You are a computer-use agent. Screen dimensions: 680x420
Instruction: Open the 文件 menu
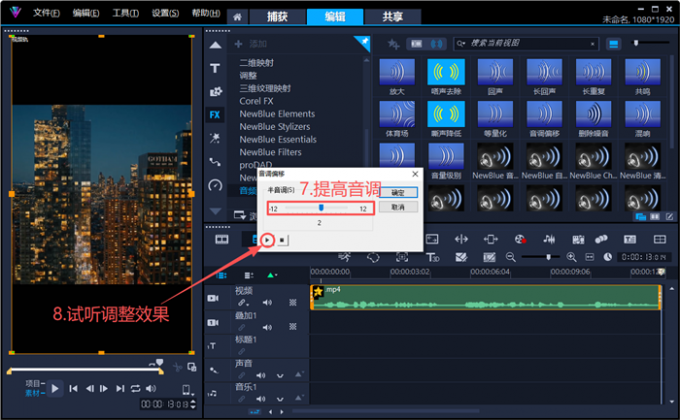(46, 13)
